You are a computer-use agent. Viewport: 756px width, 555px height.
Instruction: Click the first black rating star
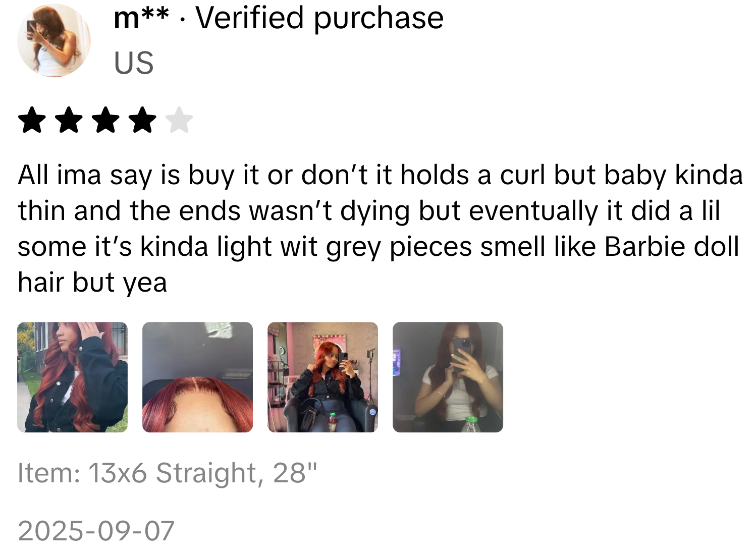(x=32, y=120)
